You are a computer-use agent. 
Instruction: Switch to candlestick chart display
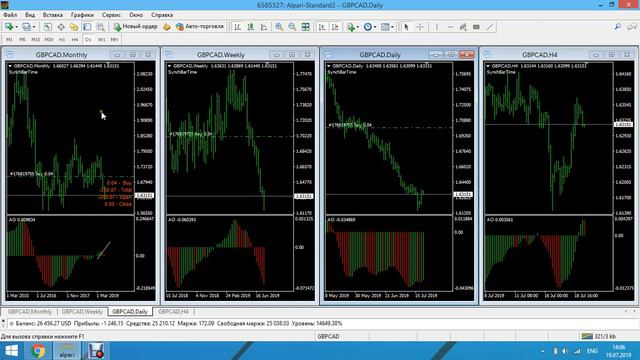click(251, 27)
